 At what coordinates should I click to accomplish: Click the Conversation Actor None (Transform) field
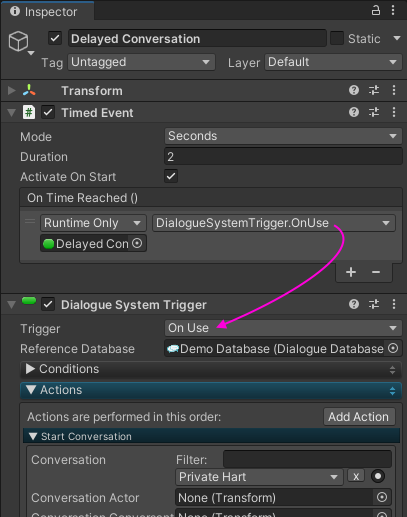(x=283, y=497)
